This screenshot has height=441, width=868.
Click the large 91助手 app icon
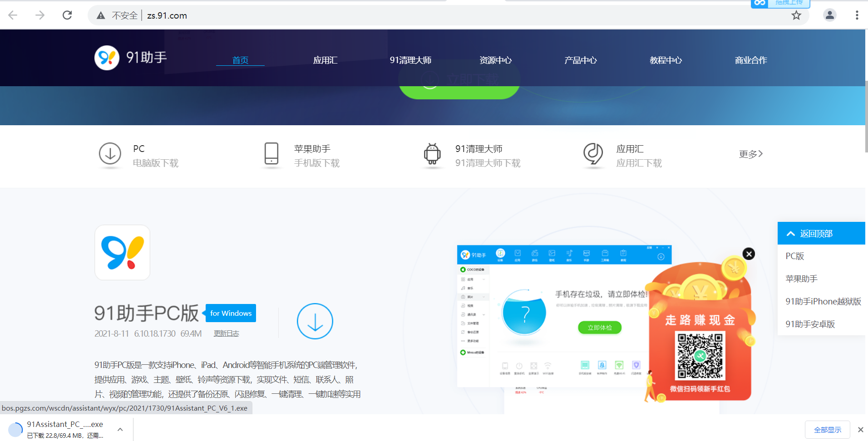(123, 252)
